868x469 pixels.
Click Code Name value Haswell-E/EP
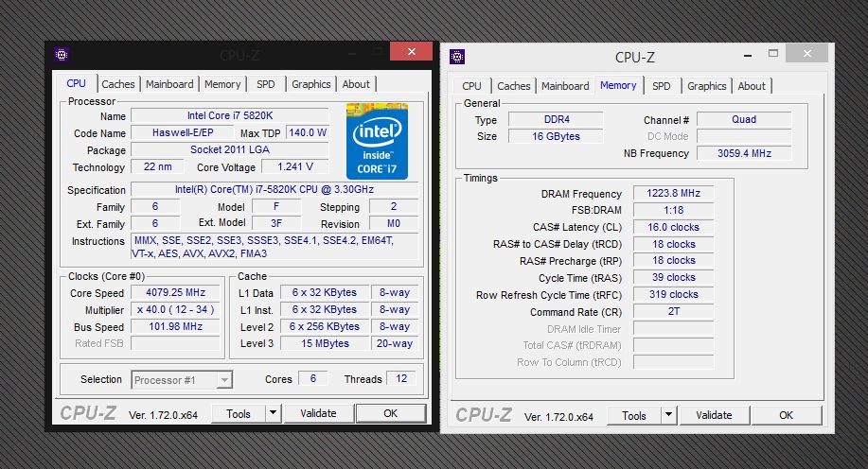click(183, 132)
